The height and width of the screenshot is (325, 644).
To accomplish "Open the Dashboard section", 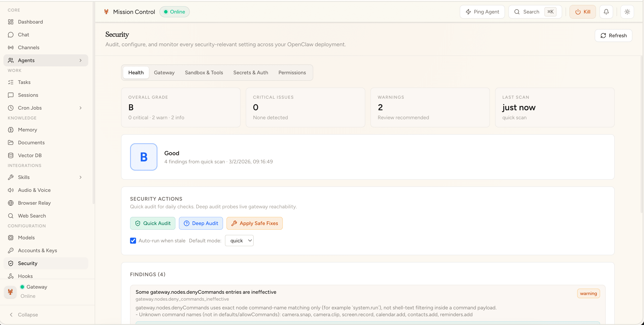I will [30, 22].
